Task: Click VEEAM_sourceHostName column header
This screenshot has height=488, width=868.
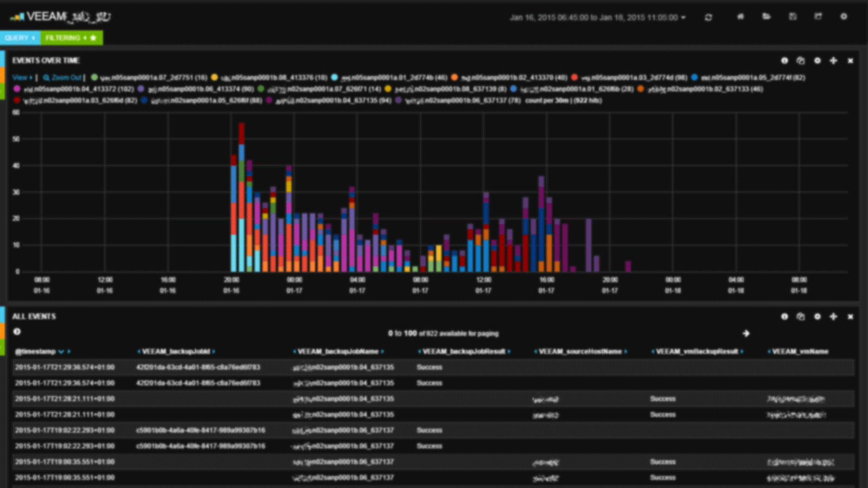Action: click(x=579, y=351)
